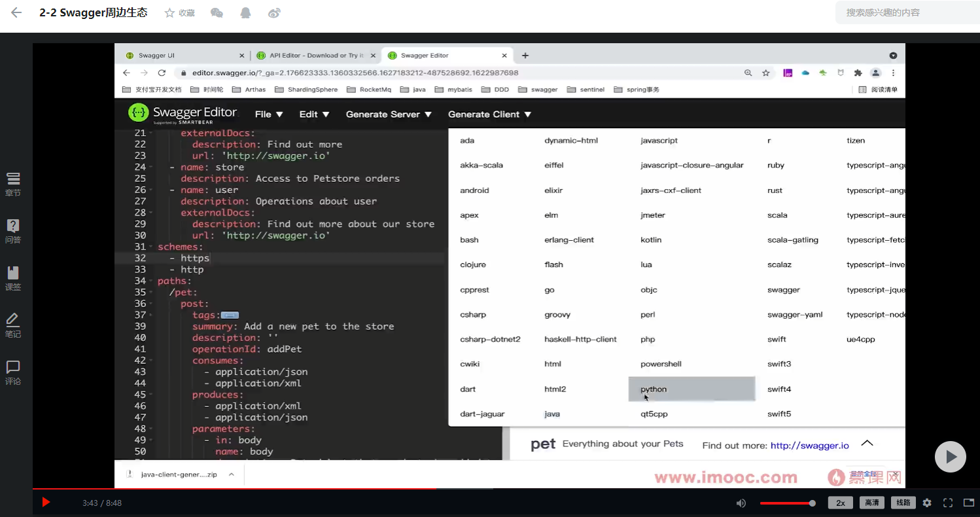Choose php from the client list
Screen dimensions: 980x517
click(648, 340)
